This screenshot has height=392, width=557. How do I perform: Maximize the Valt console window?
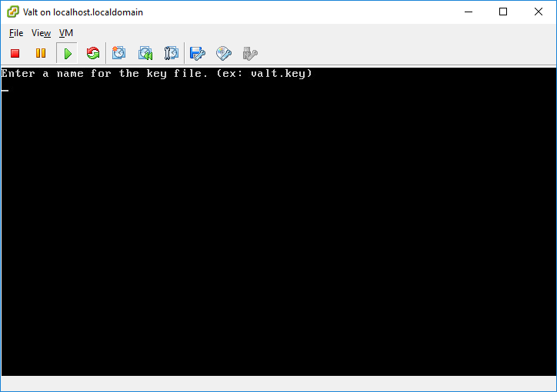[x=503, y=12]
